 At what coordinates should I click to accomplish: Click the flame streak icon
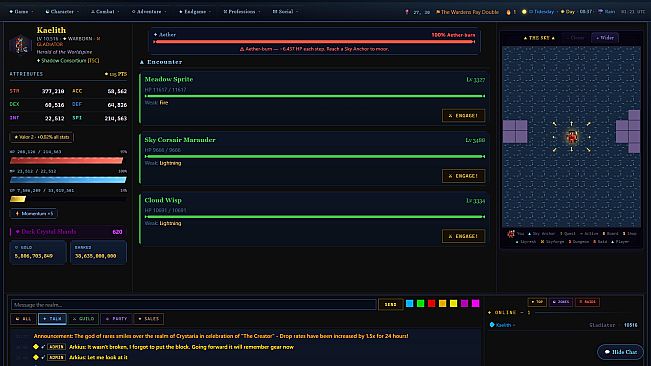(509, 12)
